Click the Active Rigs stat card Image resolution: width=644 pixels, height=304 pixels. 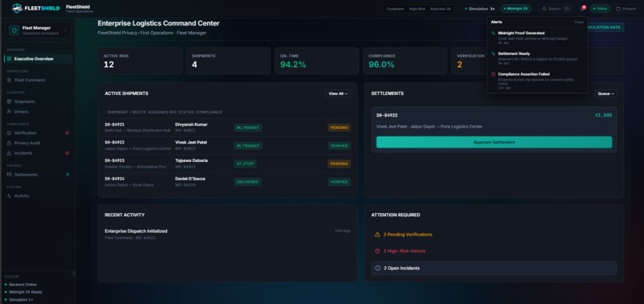click(x=140, y=61)
